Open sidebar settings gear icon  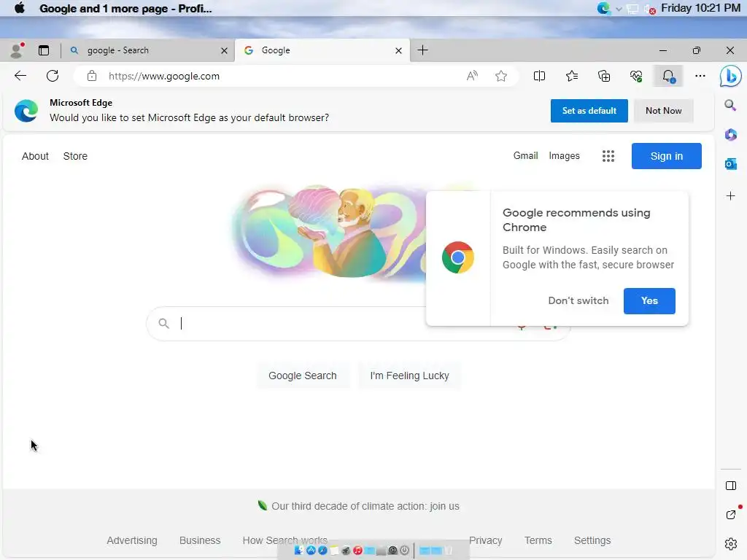point(731,543)
